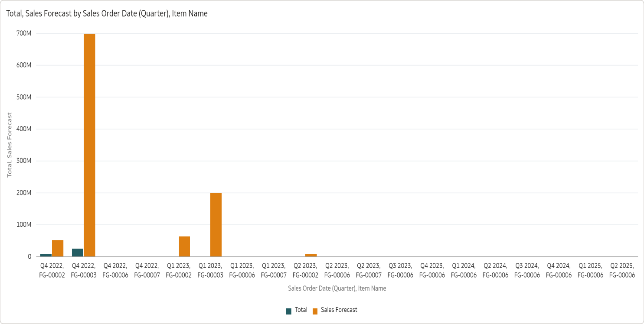The width and height of the screenshot is (644, 324).
Task: Click the Q1 2023, FG-00002 axis label
Action: click(179, 270)
